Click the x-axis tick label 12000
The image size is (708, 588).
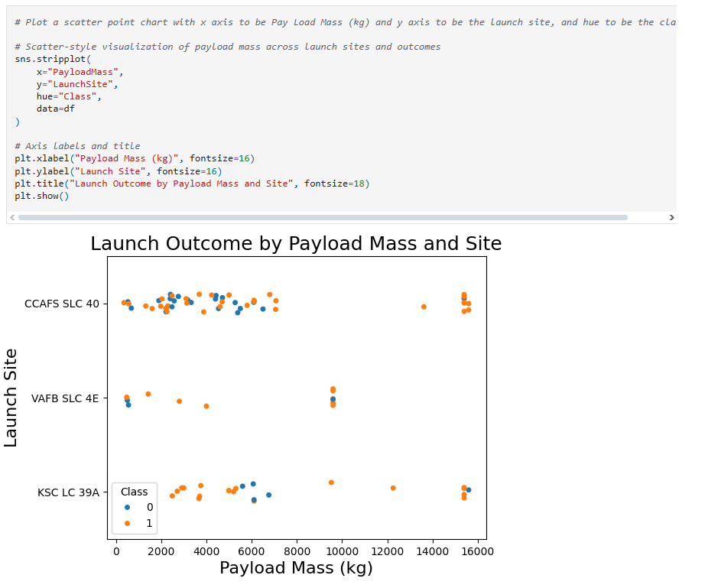tap(388, 551)
